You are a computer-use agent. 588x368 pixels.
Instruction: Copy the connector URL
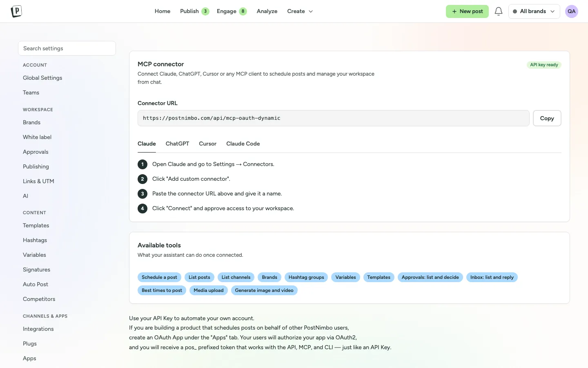pos(547,118)
